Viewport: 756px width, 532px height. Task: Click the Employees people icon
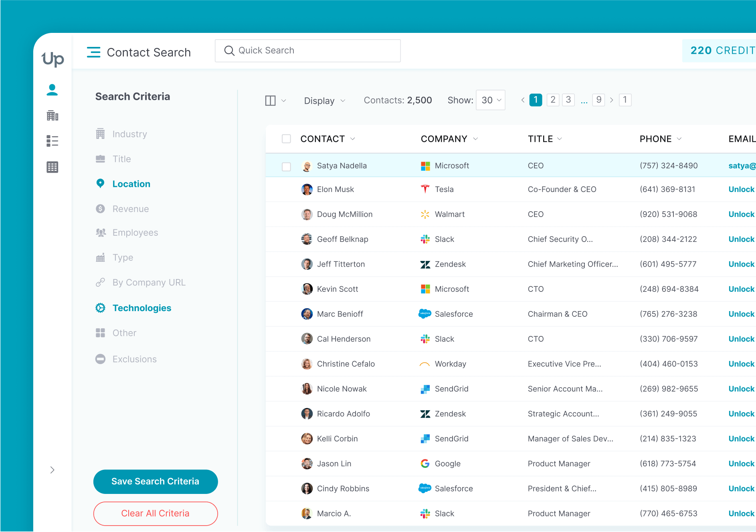101,233
